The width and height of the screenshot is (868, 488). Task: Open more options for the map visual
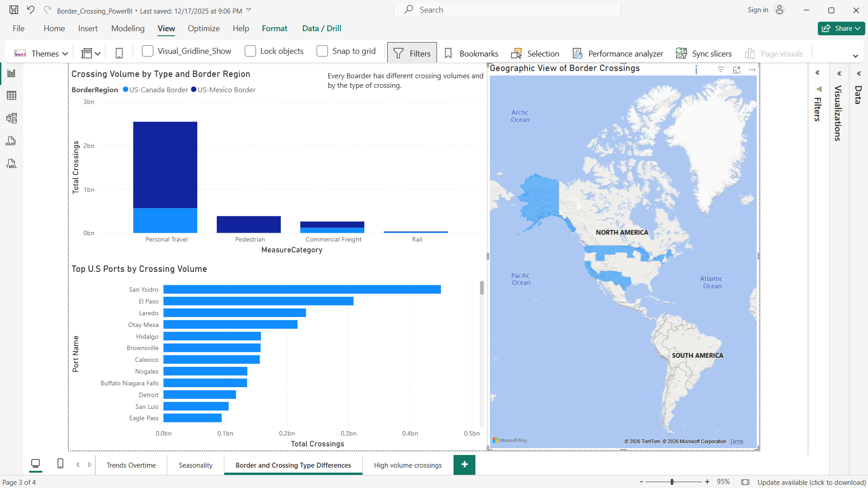point(752,70)
